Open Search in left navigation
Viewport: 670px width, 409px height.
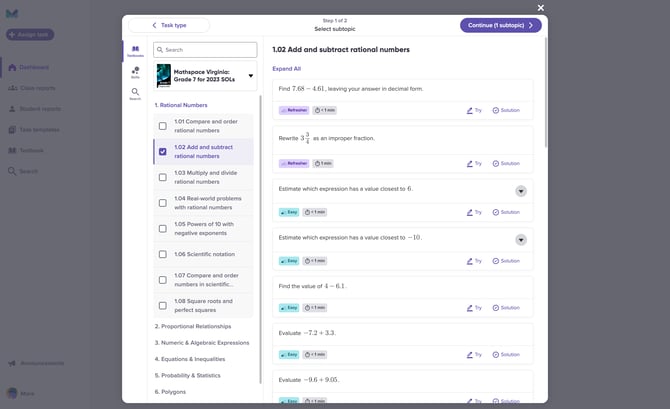coord(23,171)
